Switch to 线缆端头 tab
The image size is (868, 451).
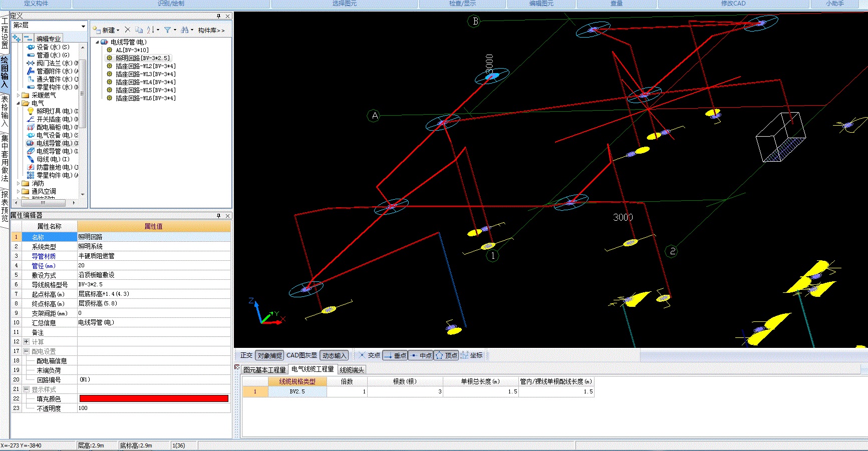click(x=352, y=370)
